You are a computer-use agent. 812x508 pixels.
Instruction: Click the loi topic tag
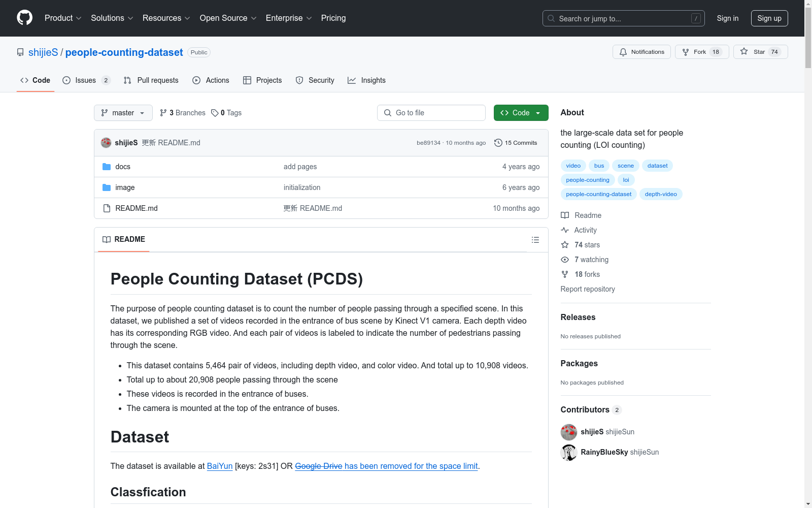point(626,180)
